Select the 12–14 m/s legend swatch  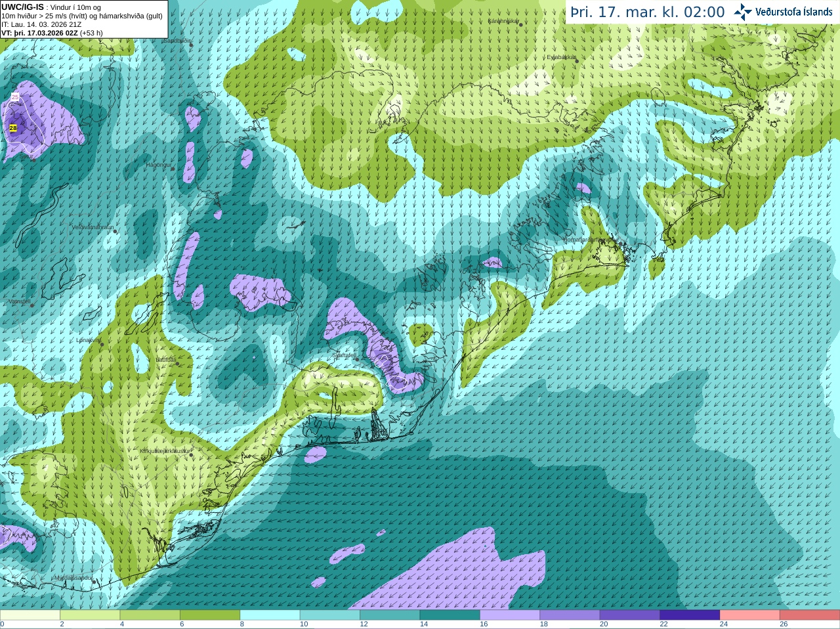pos(390,615)
